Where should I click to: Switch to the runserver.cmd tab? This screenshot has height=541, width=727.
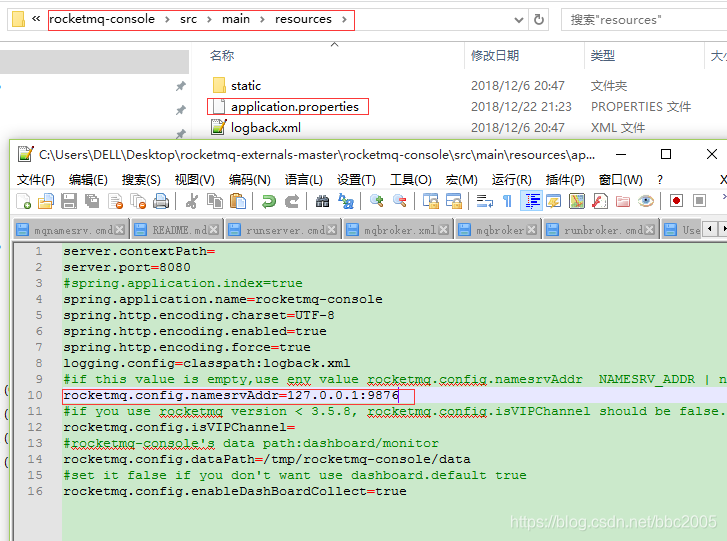[282, 229]
